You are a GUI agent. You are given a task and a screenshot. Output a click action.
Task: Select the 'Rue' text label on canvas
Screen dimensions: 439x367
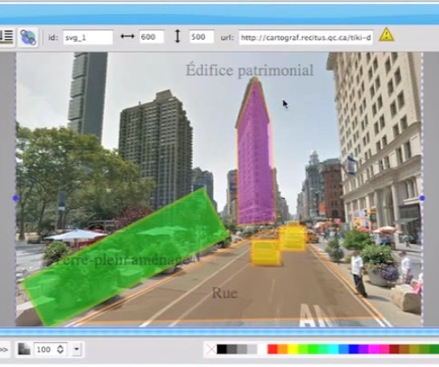click(x=225, y=293)
